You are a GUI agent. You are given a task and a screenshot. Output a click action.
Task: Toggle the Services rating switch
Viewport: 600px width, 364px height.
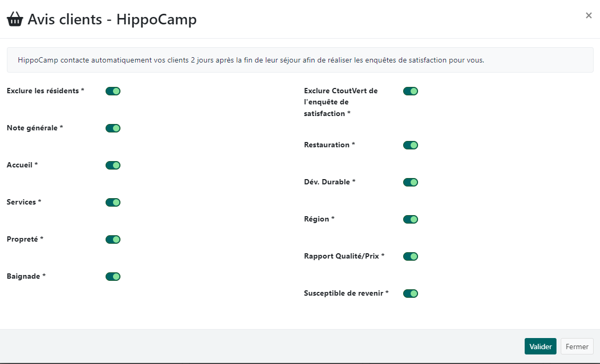113,202
